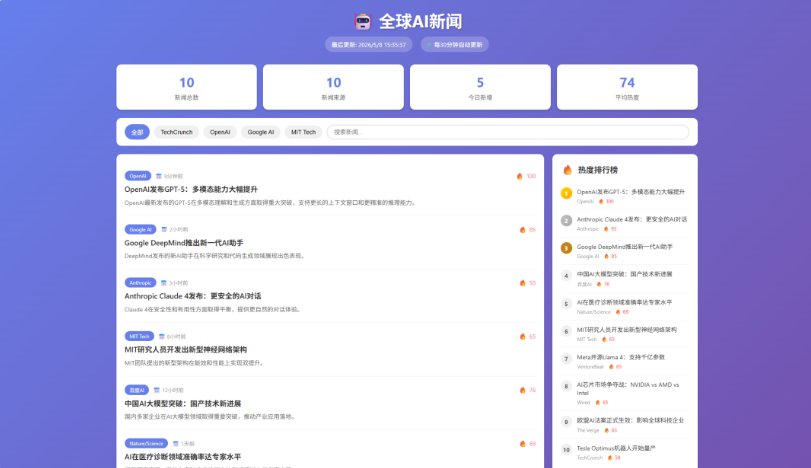Click the Google AI source tag on news card
The height and width of the screenshot is (468, 811).
pos(140,230)
